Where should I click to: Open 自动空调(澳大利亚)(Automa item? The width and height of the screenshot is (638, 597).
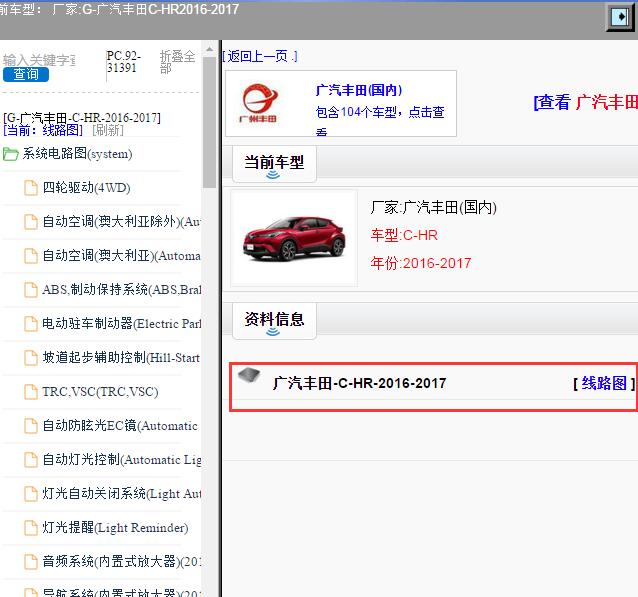[x=122, y=256]
